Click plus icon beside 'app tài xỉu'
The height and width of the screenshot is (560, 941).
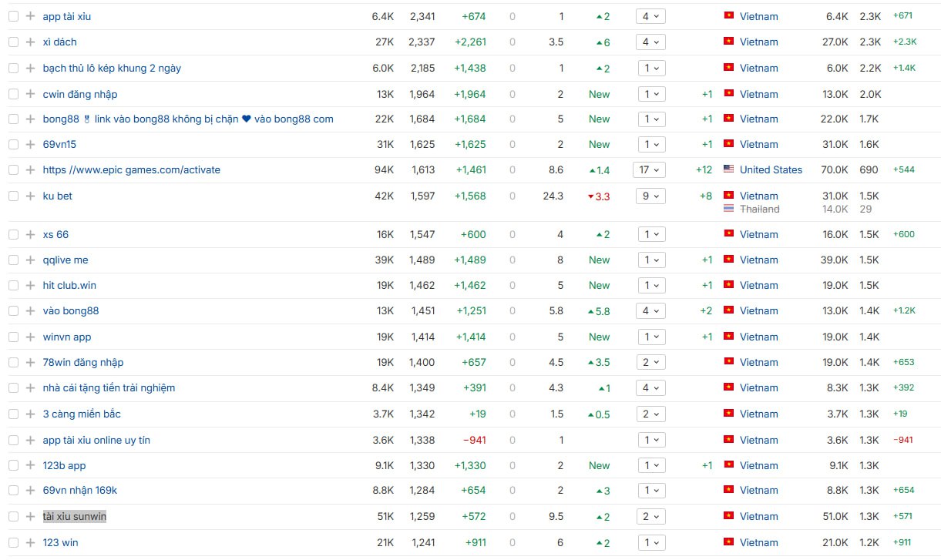coord(30,16)
